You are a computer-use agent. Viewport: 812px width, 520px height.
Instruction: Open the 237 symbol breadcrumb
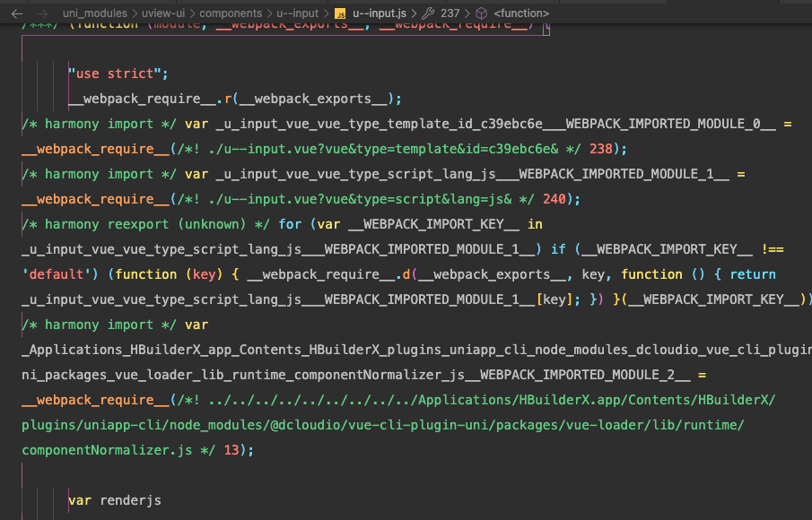click(x=450, y=13)
